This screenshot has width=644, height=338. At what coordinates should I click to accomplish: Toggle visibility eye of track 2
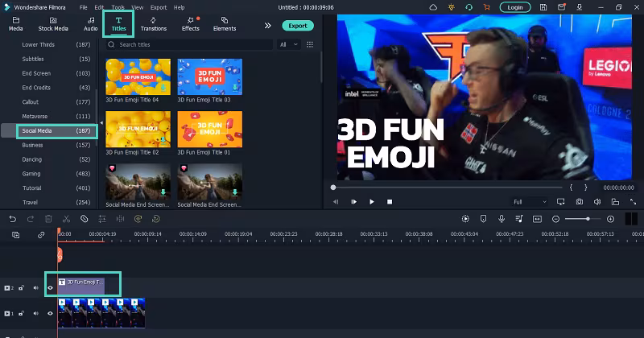pyautogui.click(x=50, y=288)
